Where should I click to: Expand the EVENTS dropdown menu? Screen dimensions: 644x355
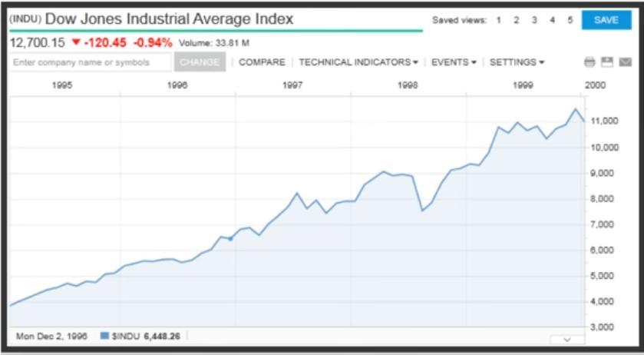[454, 62]
